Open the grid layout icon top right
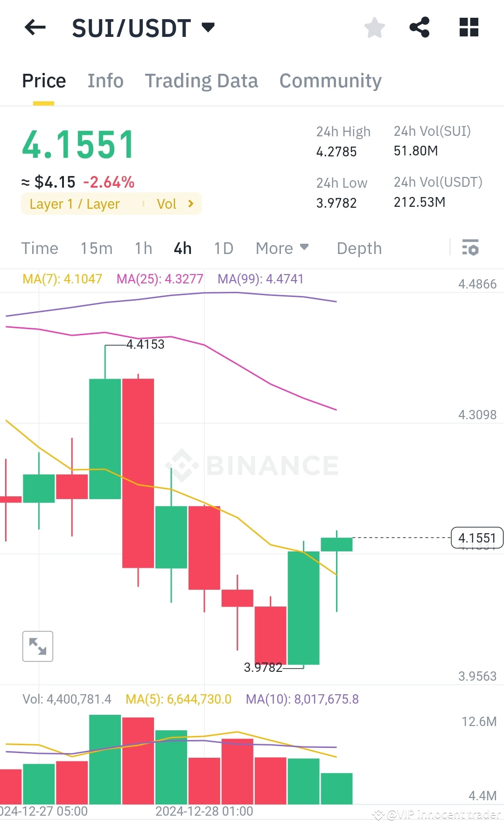Viewport: 504px width, 825px height. coord(468,28)
